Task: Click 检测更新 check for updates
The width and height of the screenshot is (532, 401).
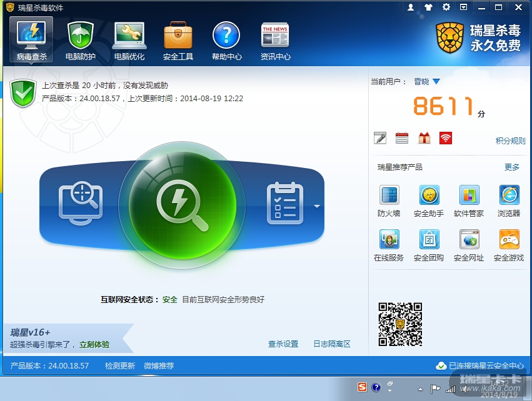Action: pyautogui.click(x=120, y=366)
